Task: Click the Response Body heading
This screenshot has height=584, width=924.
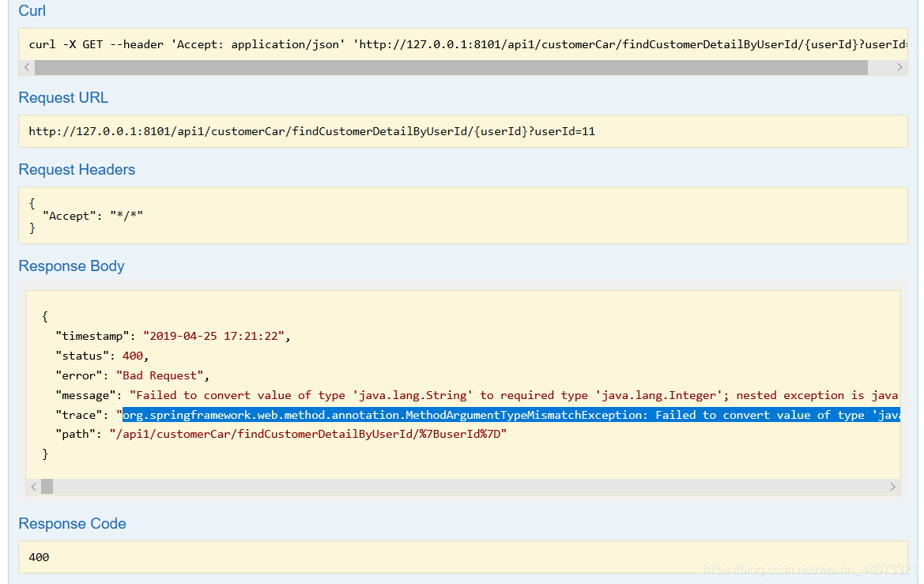Action: pos(71,266)
